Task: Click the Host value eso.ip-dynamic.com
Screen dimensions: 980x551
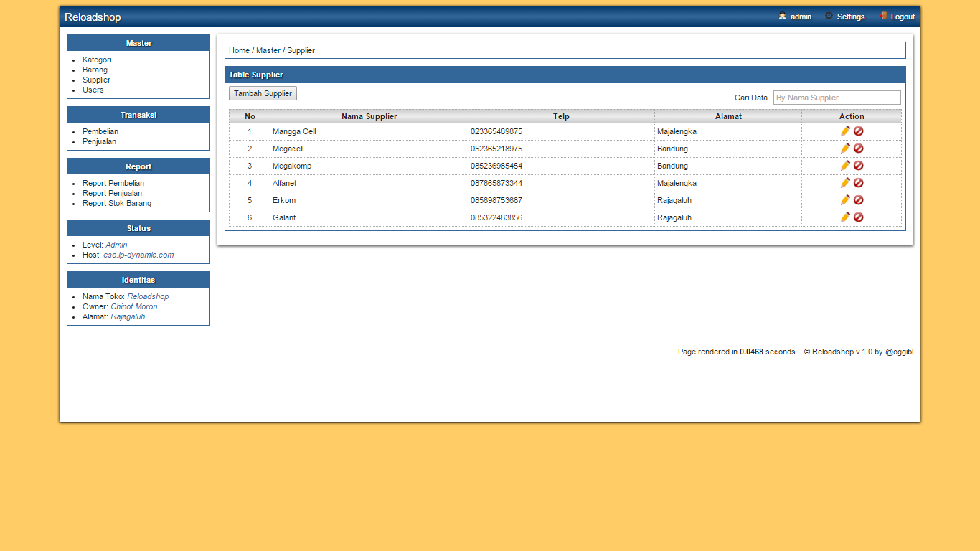Action: click(x=138, y=255)
